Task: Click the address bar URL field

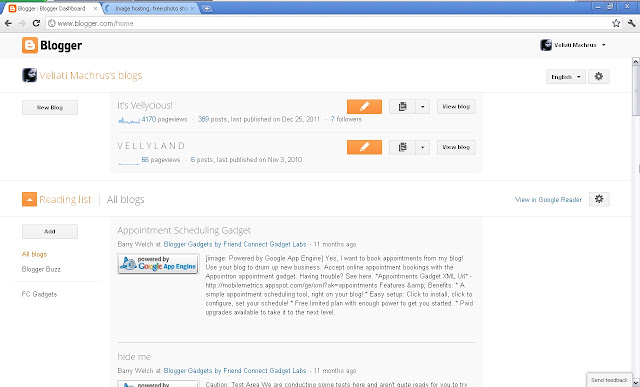Action: (327, 23)
